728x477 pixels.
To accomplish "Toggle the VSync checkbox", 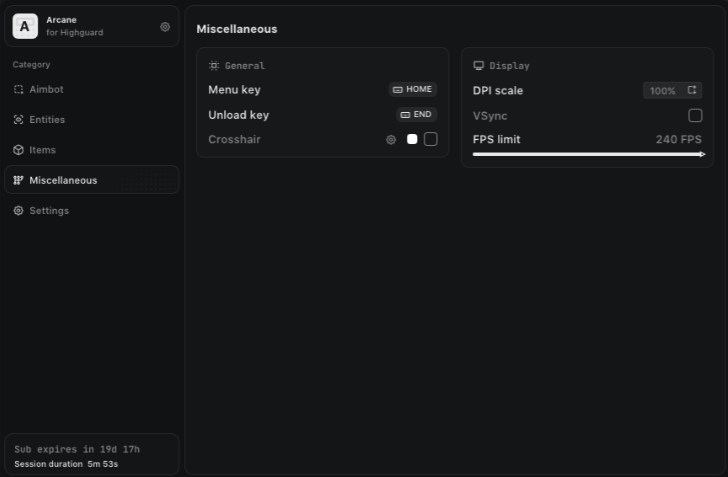I will 695,115.
